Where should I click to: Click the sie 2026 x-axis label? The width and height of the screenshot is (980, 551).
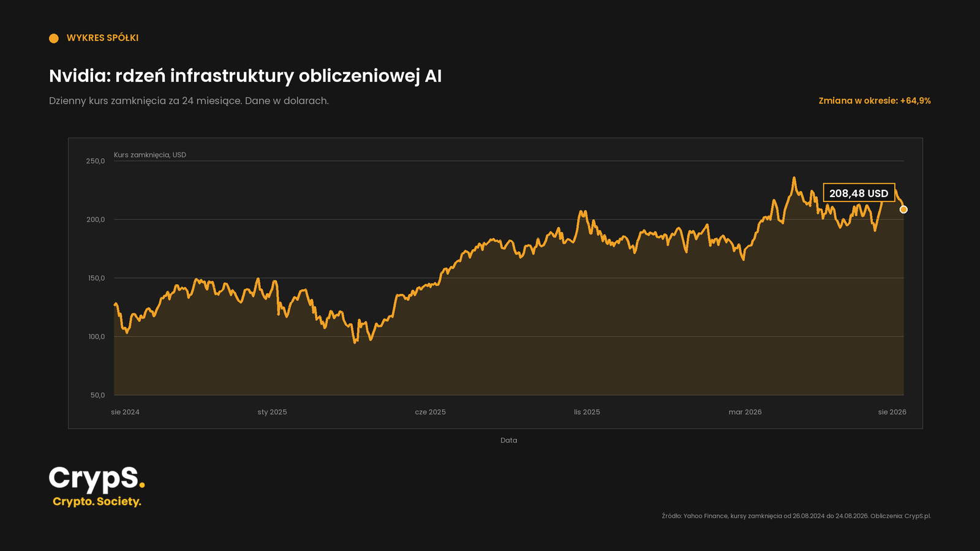(x=892, y=412)
